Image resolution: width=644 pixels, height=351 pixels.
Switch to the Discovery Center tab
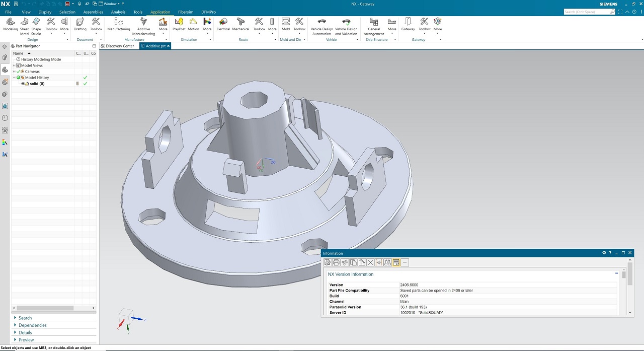119,46
